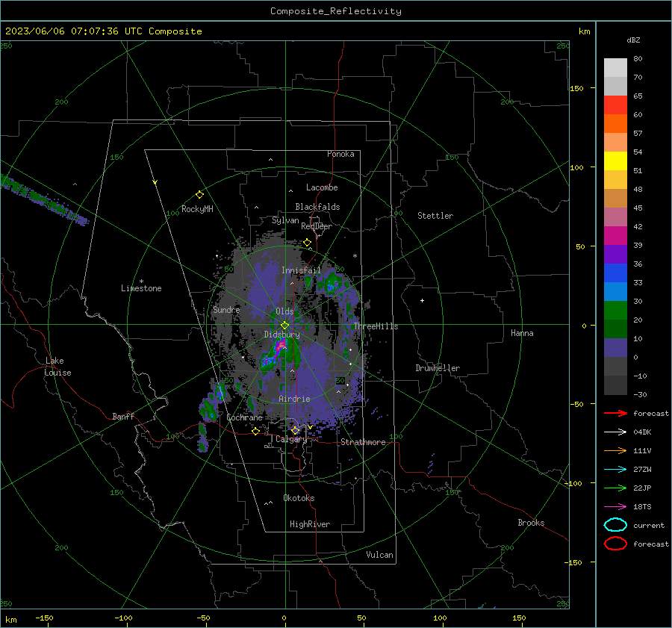672x628 pixels.
Task: Click the Drumheller label
Action: (x=438, y=368)
